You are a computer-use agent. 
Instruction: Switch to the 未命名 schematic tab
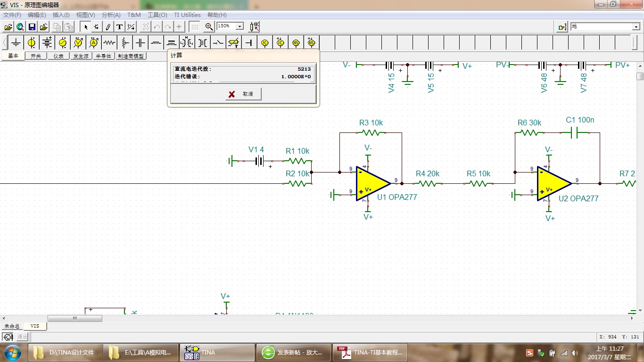(x=12, y=326)
